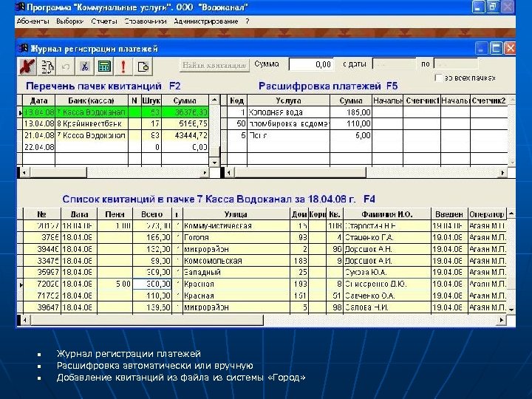Open the Отчеты menu
This screenshot has width=532, height=399.
(x=104, y=21)
